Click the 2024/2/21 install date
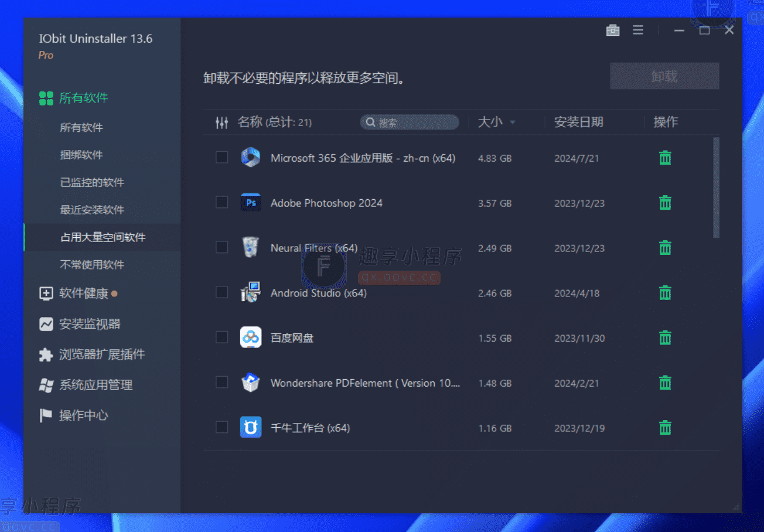Screen dimensions: 764x532 click(x=577, y=383)
